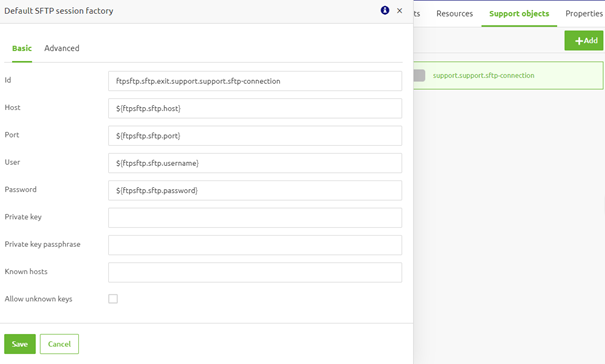Viewport: 605px width, 364px height.
Task: Click the Private key passphrase label
Action: click(x=42, y=244)
